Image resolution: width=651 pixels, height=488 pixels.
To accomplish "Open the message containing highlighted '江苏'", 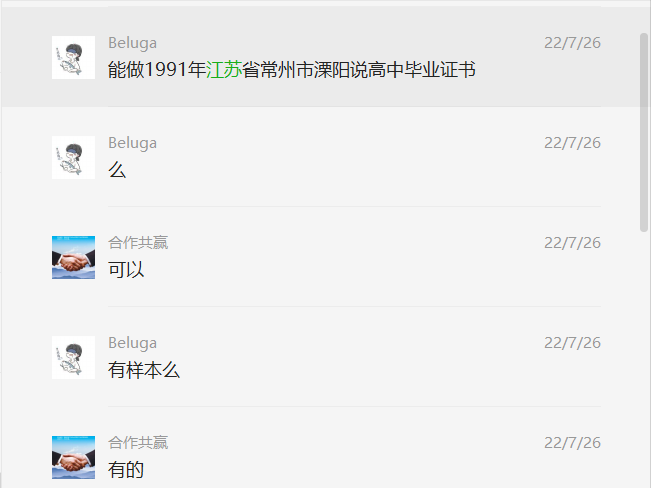I will tap(320, 57).
